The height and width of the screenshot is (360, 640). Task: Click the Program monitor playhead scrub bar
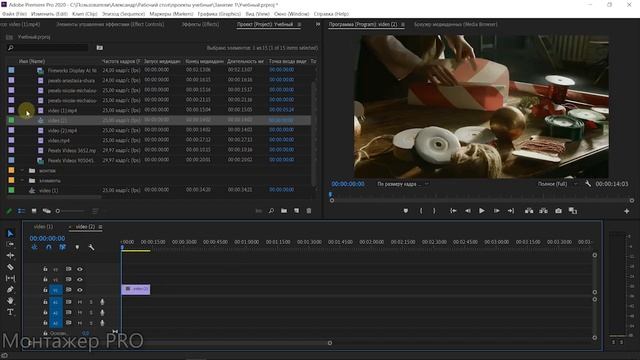pyautogui.click(x=482, y=195)
